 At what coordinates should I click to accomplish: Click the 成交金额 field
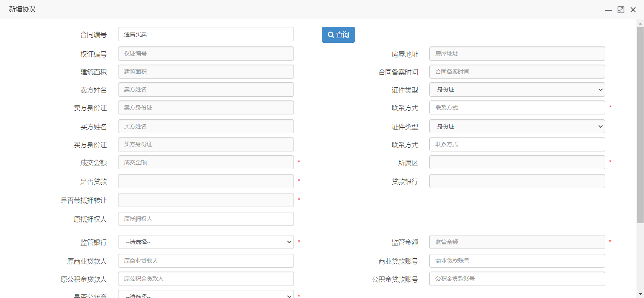[206, 162]
